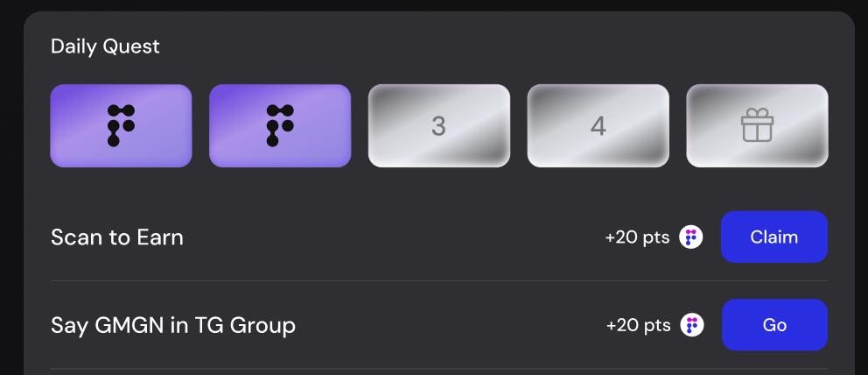Select the Say GMGN in TG Group label
868x375 pixels.
pyautogui.click(x=172, y=325)
